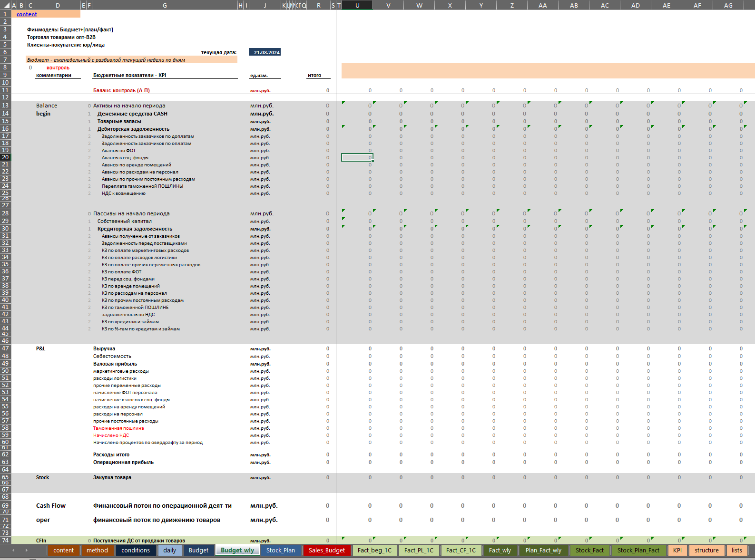Select column header U
Image resolution: width=755 pixels, height=560 pixels.
pyautogui.click(x=357, y=5)
